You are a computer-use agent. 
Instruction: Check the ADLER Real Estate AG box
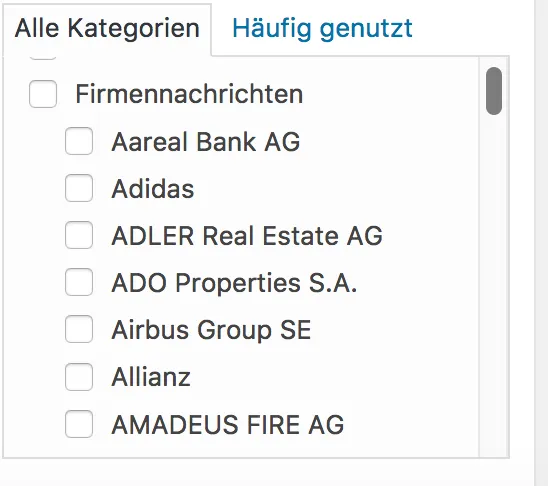pyautogui.click(x=79, y=235)
